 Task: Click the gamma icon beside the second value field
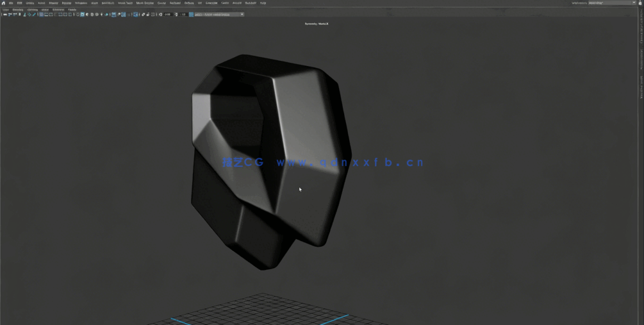176,14
